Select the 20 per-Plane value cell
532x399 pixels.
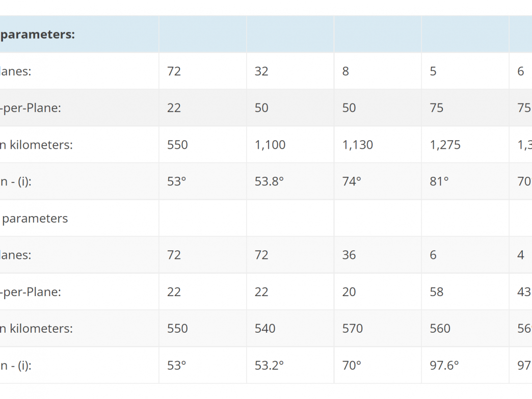click(x=378, y=292)
